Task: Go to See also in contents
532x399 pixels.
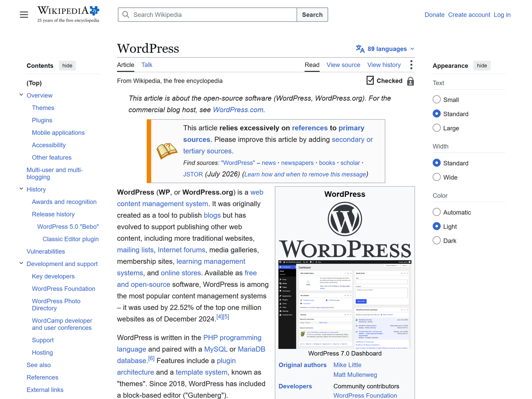Action: (39, 365)
